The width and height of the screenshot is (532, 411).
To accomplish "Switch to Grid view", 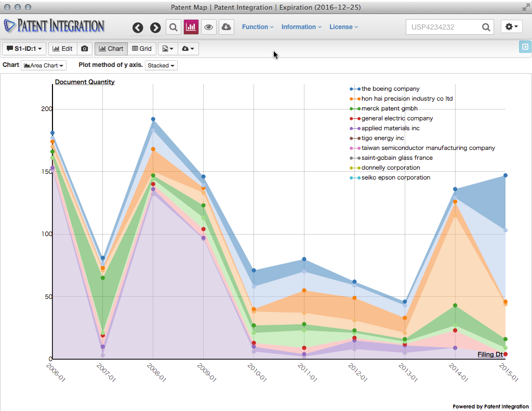I will tap(142, 49).
